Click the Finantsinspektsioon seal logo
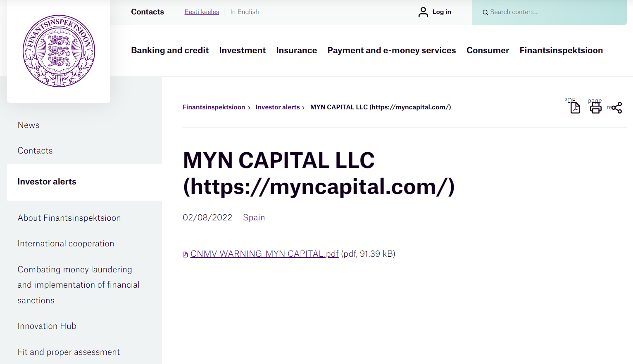This screenshot has width=633, height=364. (59, 51)
